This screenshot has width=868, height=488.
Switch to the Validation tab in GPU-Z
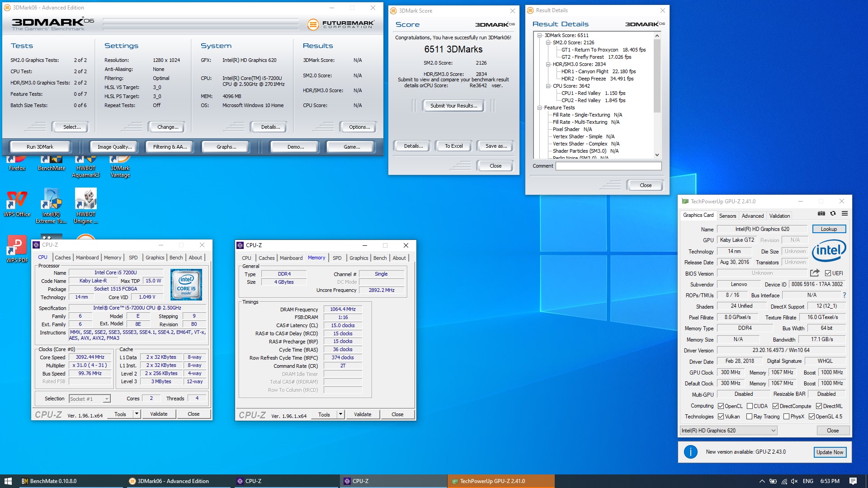[x=780, y=216]
